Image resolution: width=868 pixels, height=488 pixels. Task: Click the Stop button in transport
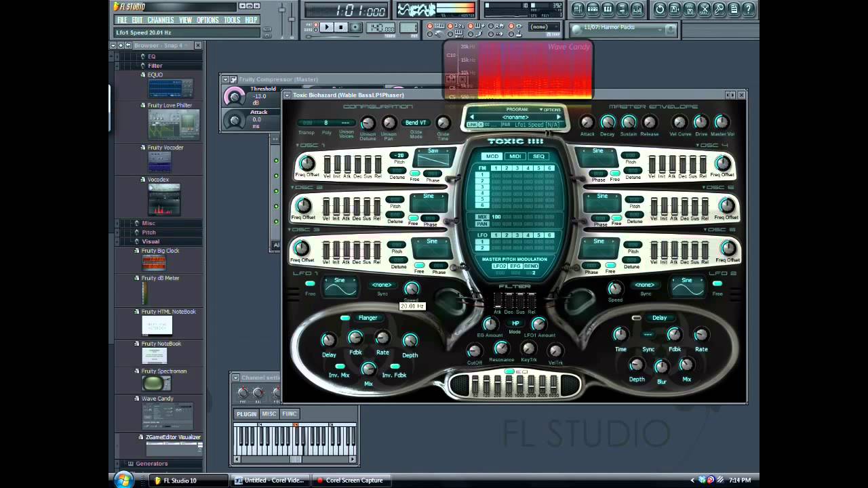[x=341, y=27]
